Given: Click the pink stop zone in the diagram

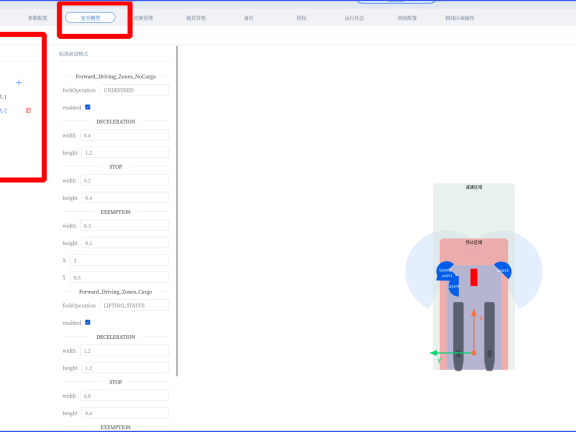Looking at the screenshot, I should [x=474, y=252].
